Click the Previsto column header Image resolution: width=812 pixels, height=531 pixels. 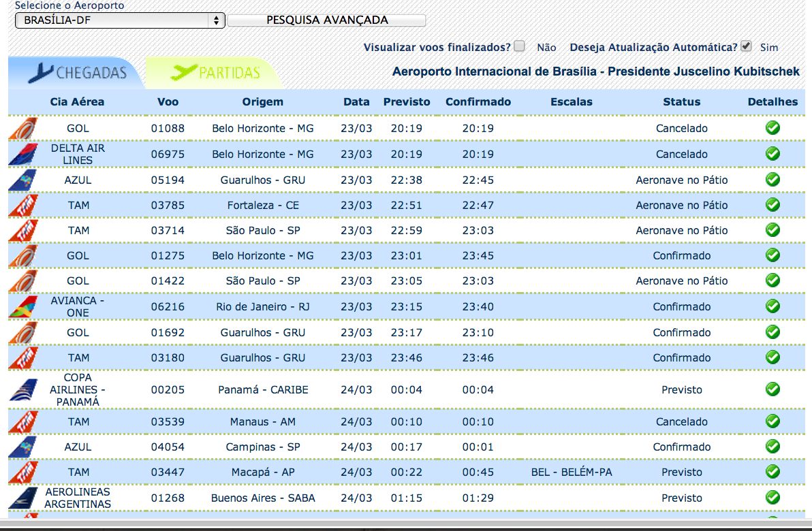coord(407,101)
